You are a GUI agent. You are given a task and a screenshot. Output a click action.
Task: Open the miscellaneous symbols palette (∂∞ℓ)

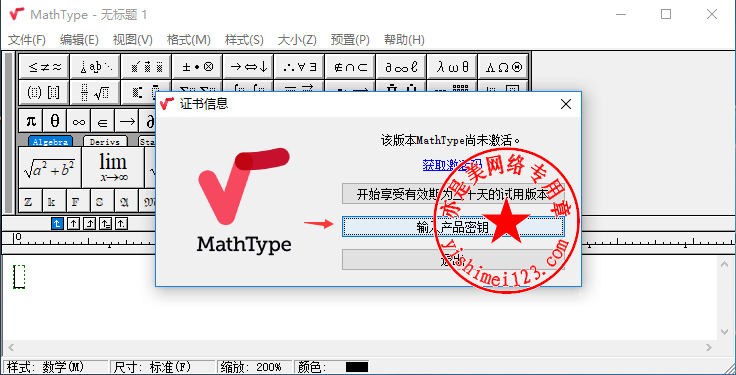tap(401, 66)
